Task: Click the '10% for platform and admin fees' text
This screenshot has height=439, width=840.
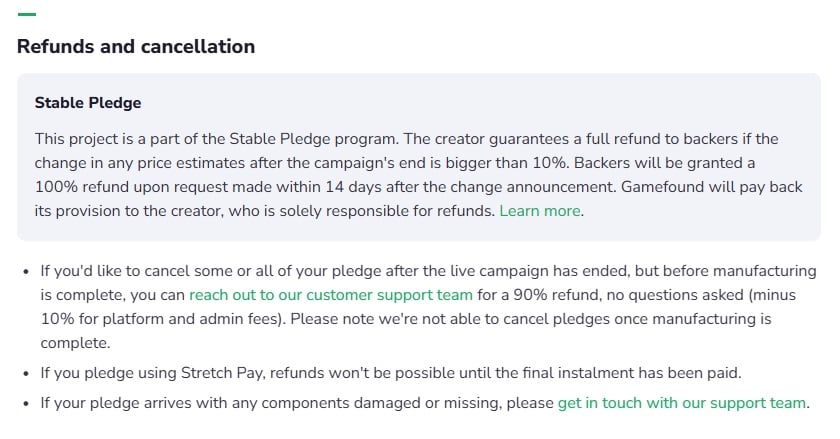Action: click(161, 319)
